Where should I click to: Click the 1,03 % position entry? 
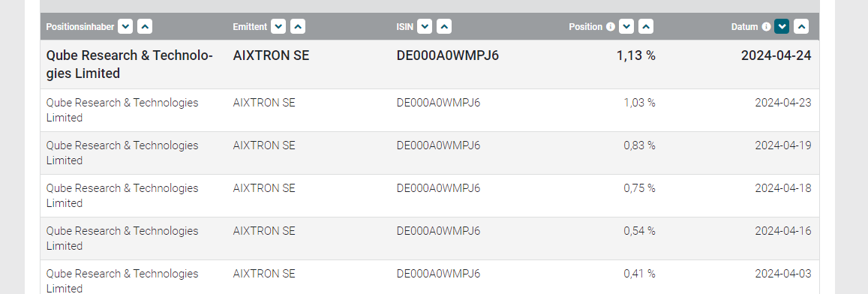tap(639, 103)
